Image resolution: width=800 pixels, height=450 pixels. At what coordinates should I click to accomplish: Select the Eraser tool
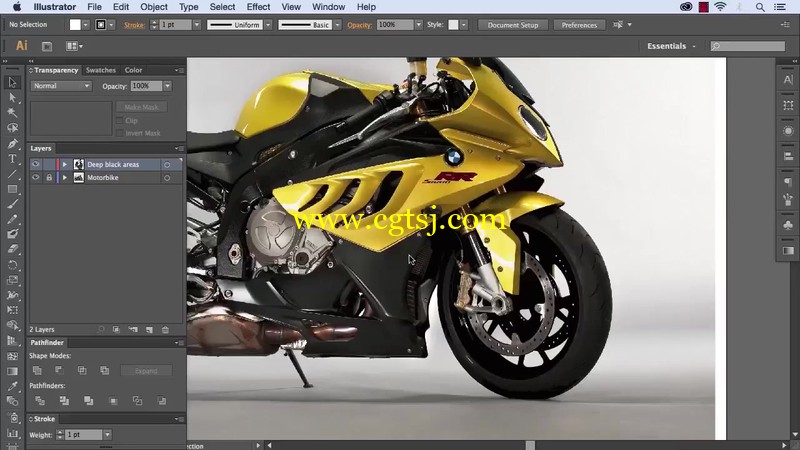tap(12, 249)
